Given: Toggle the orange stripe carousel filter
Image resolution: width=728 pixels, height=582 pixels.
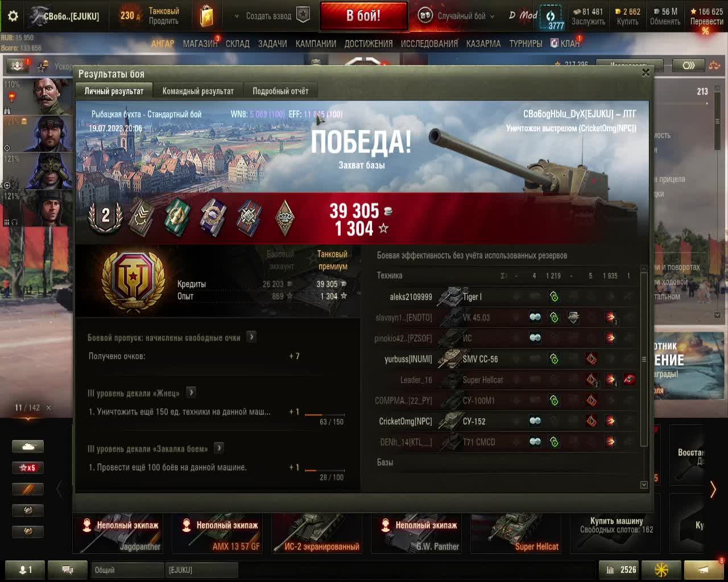Looking at the screenshot, I should coord(28,489).
